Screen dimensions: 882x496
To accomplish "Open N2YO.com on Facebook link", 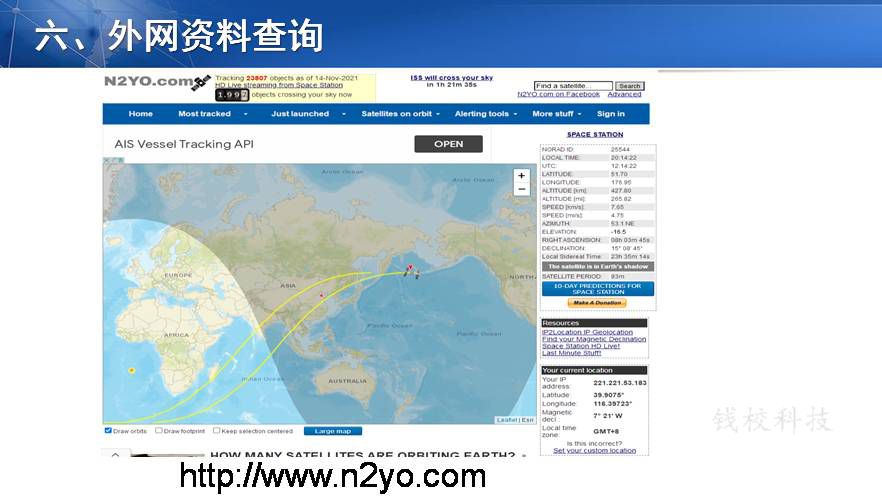I will [x=559, y=94].
